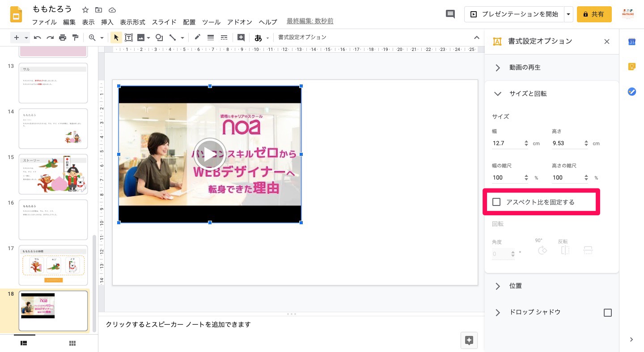Viewport: 644px width, 352px height.
Task: Click the 幅の縮尺 percent input
Action: 507,177
